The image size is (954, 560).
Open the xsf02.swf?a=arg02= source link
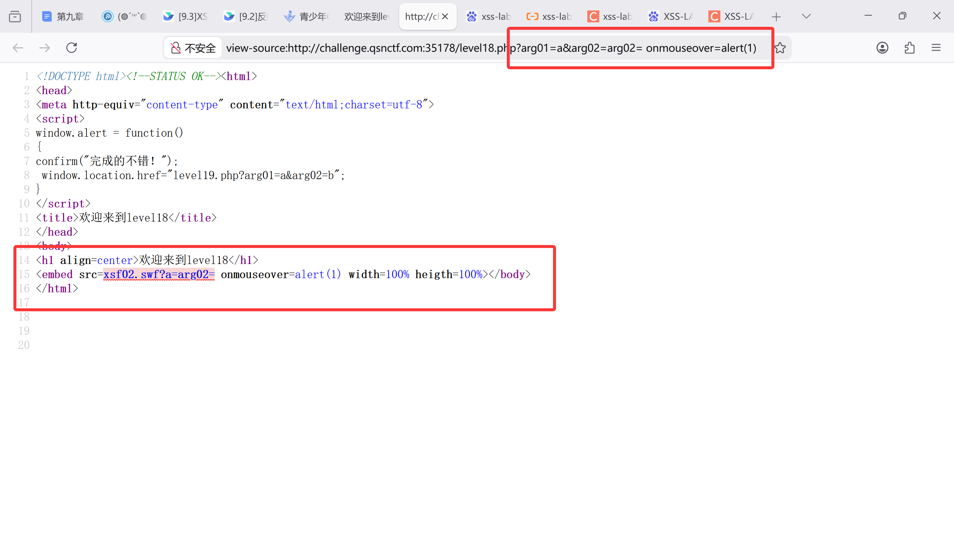[x=159, y=274]
